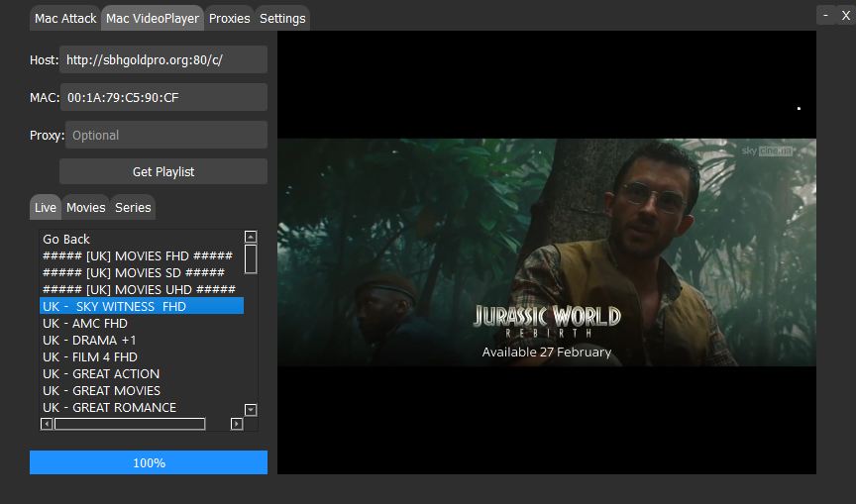Switch to the Series playlist tab
Screen dimensions: 856x504
tap(133, 207)
